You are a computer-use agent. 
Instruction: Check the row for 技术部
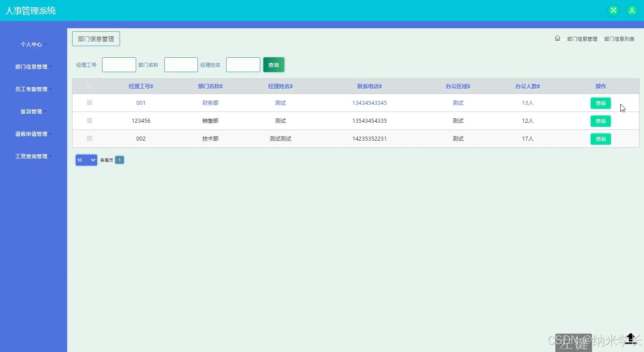90,138
